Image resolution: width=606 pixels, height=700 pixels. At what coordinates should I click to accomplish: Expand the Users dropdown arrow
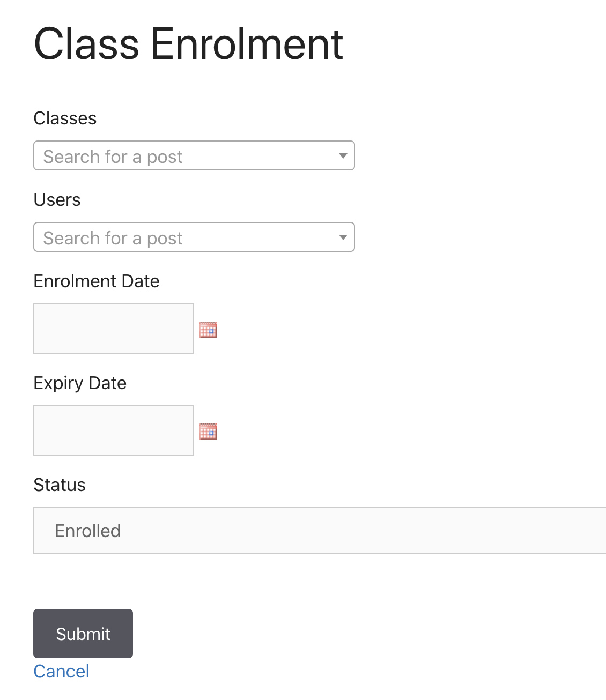[343, 237]
